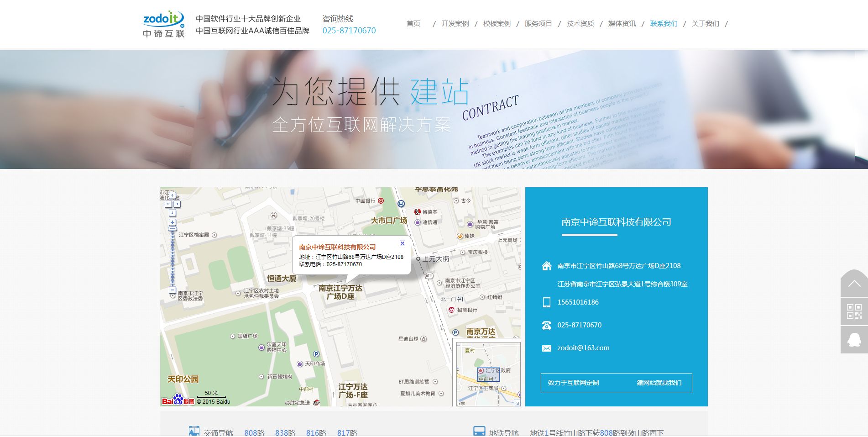Click the parking icon near 天印商场

pos(316,354)
